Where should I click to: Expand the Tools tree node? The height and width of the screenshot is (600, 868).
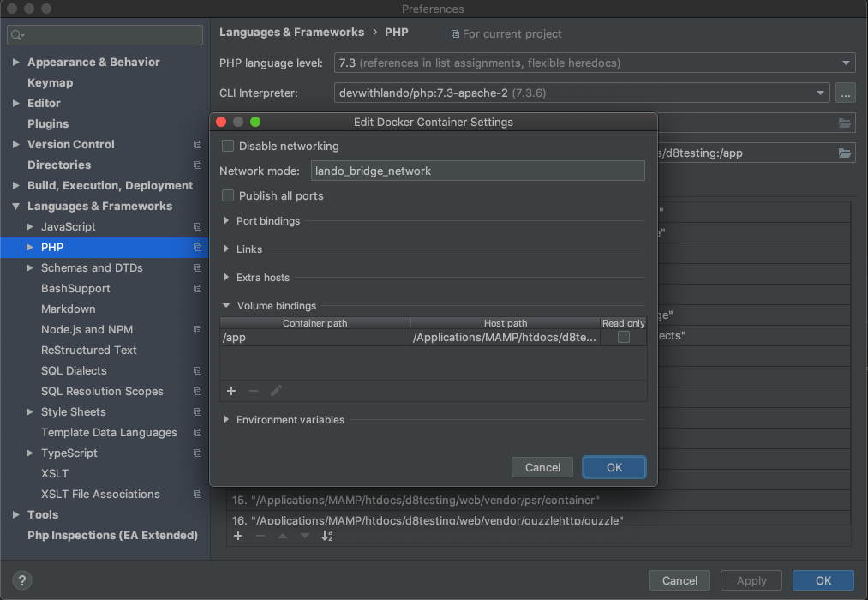(x=16, y=515)
